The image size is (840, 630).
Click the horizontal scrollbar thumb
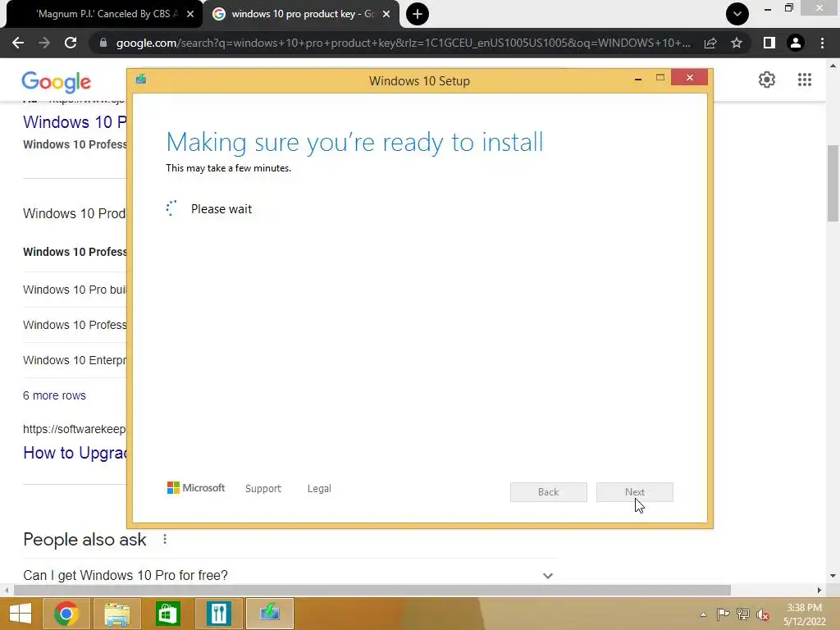(x=372, y=590)
